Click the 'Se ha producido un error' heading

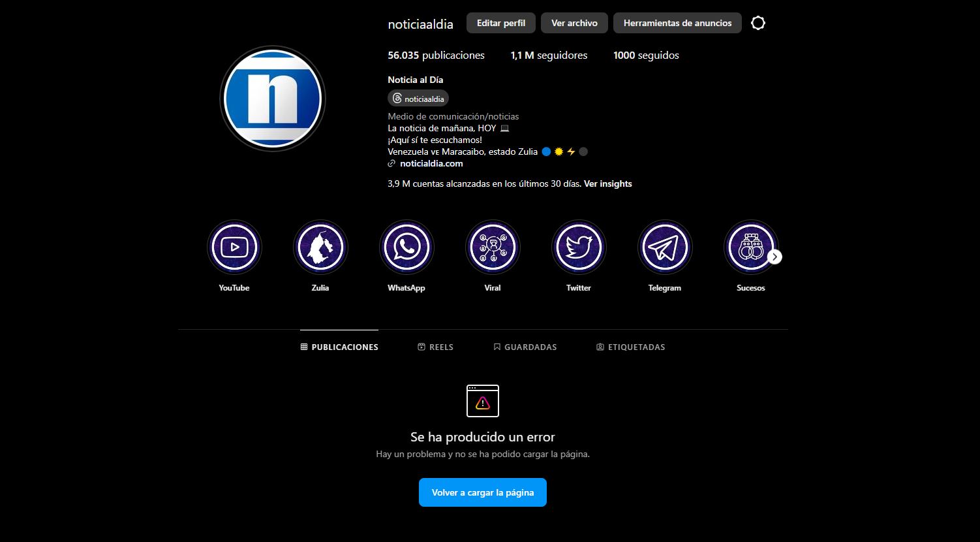(x=483, y=437)
